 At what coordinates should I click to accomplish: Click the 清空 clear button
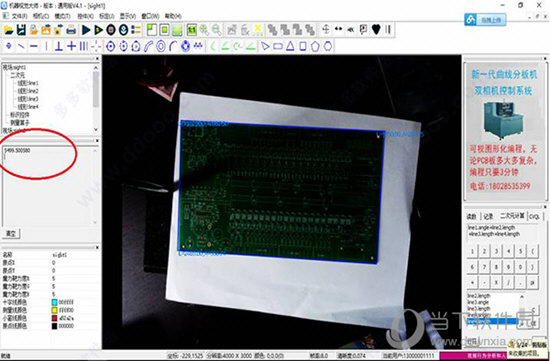(11, 233)
